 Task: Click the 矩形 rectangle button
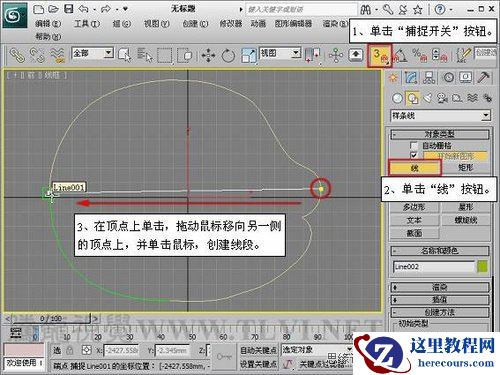[466, 168]
